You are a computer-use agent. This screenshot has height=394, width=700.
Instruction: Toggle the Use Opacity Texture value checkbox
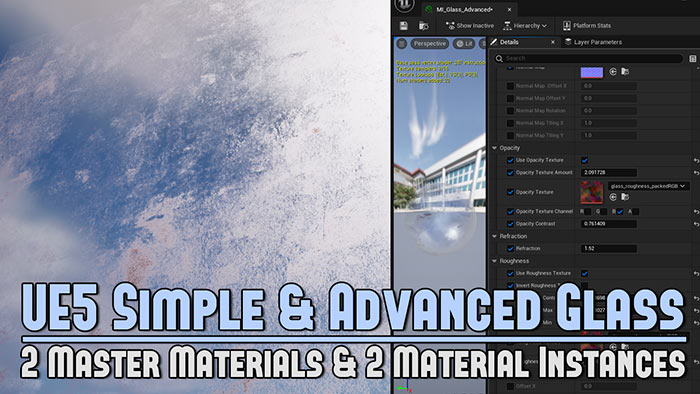coord(584,160)
